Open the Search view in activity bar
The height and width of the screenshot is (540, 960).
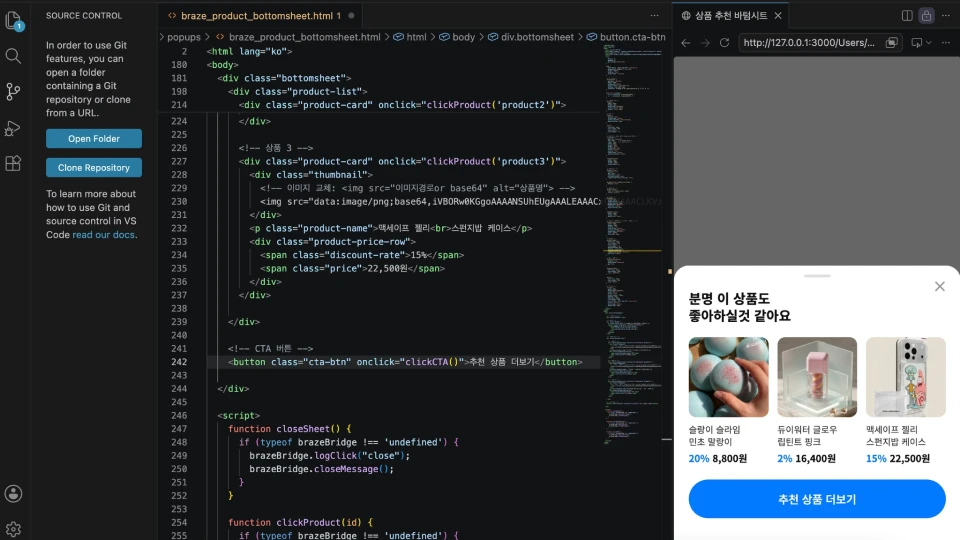(x=13, y=56)
